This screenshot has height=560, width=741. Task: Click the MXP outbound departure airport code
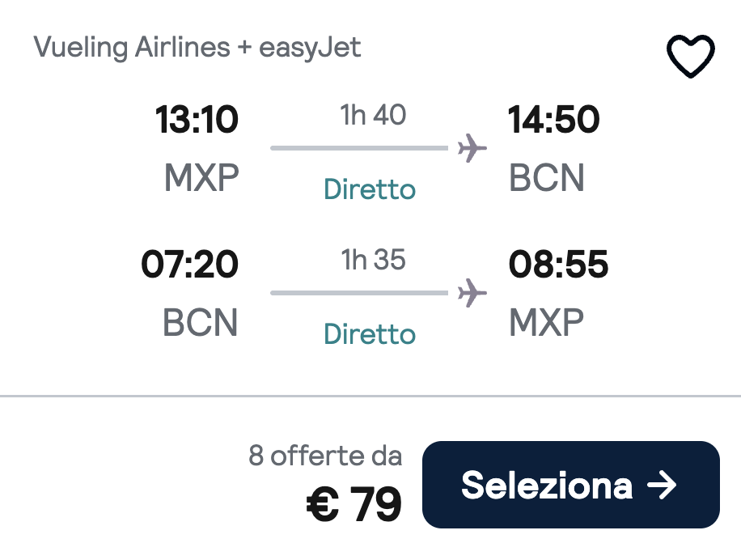point(201,179)
